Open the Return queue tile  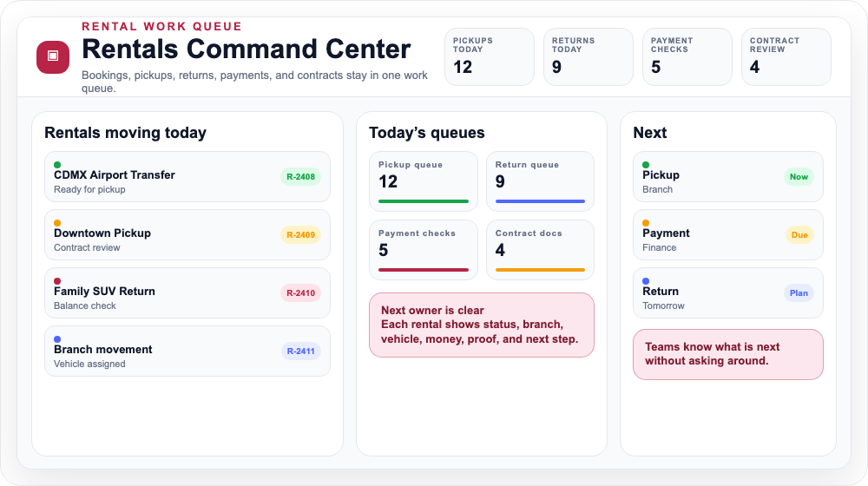tap(540, 181)
